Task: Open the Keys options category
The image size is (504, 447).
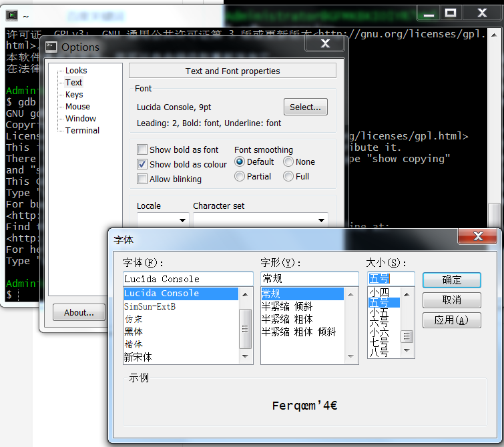Action: point(74,95)
